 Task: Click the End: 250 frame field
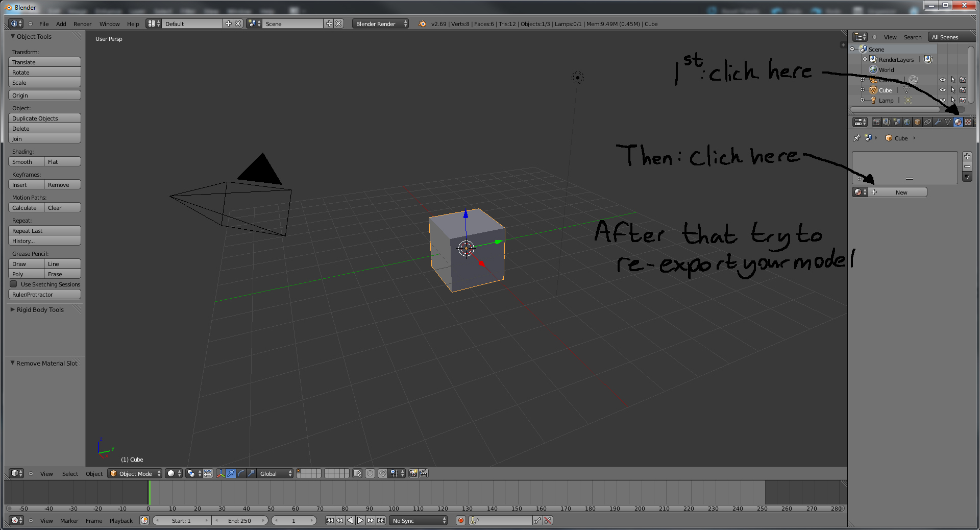pos(239,520)
